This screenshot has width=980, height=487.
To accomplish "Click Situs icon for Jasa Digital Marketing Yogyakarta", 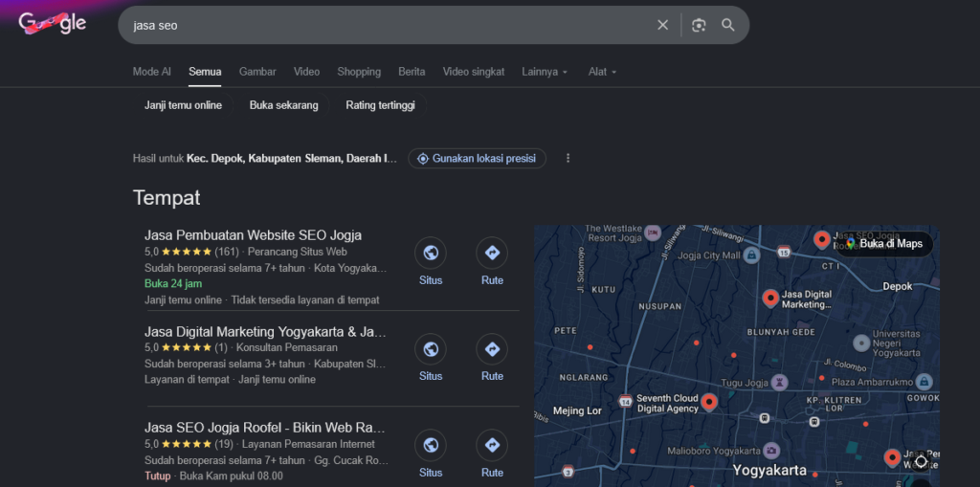I will [431, 349].
